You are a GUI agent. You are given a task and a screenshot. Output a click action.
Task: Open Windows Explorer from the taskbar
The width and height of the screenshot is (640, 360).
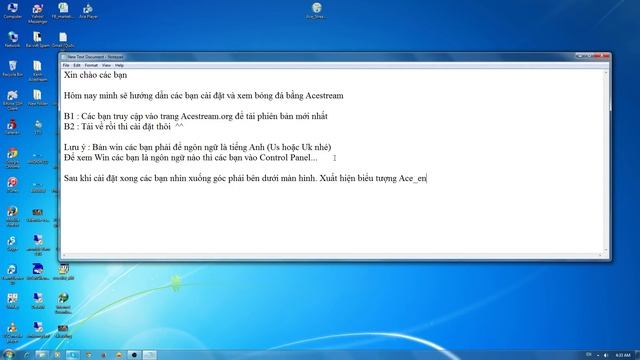(42, 355)
